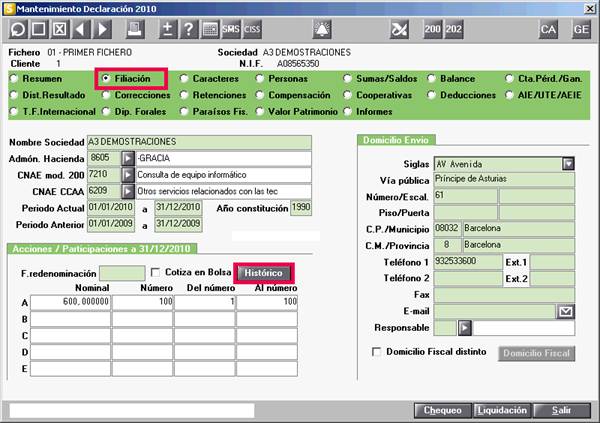
Task: Click the Periodo Actual start date field
Action: [x=111, y=208]
